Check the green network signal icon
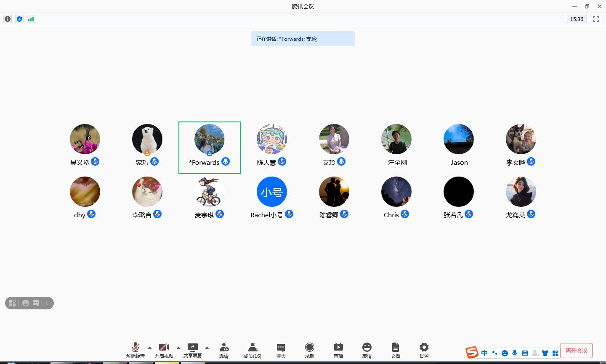Image resolution: width=606 pixels, height=364 pixels. 31,19
